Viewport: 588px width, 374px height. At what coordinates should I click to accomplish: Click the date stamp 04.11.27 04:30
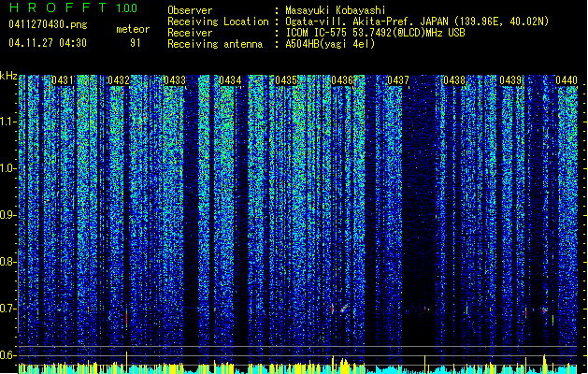click(x=48, y=43)
